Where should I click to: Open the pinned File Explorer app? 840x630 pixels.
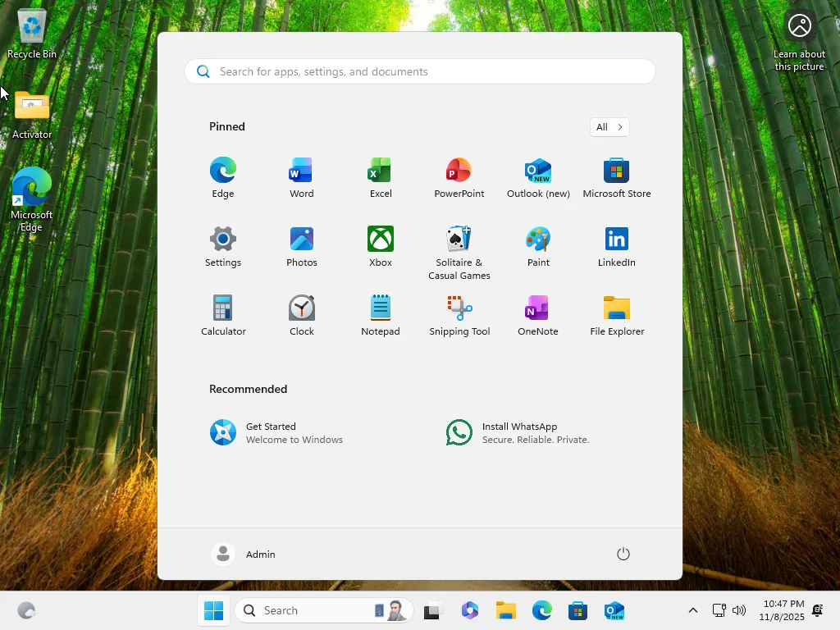(617, 316)
